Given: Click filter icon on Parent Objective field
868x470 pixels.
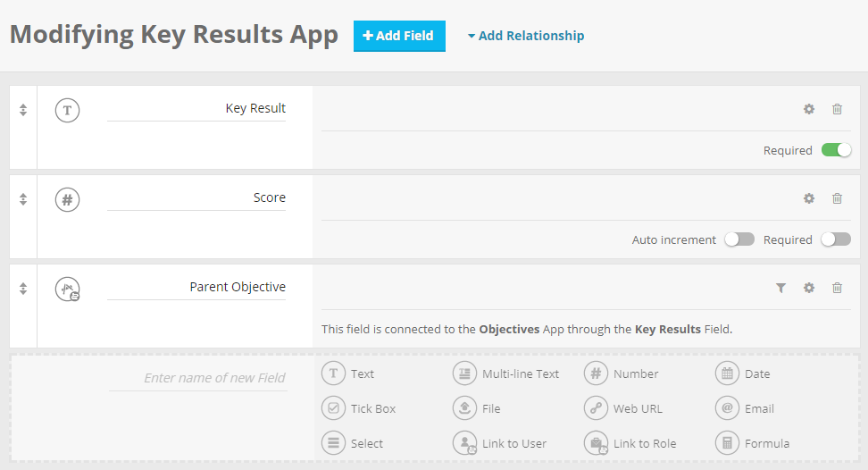Looking at the screenshot, I should 780,288.
